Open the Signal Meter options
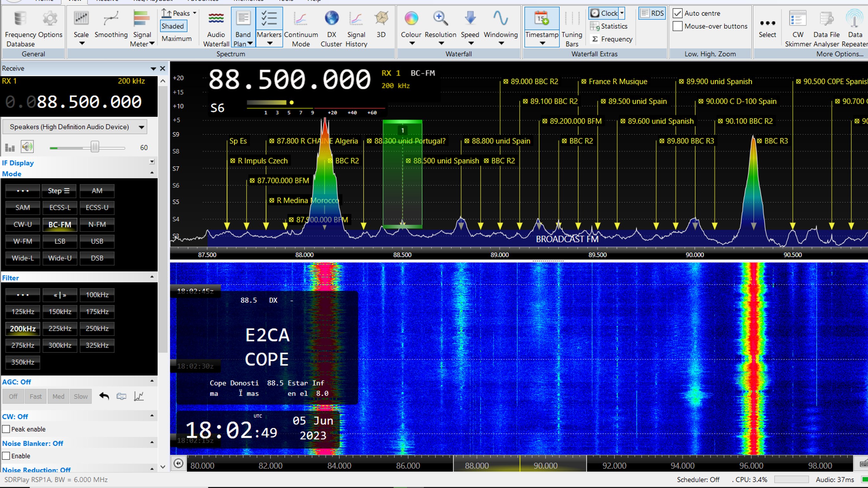 pos(142,28)
